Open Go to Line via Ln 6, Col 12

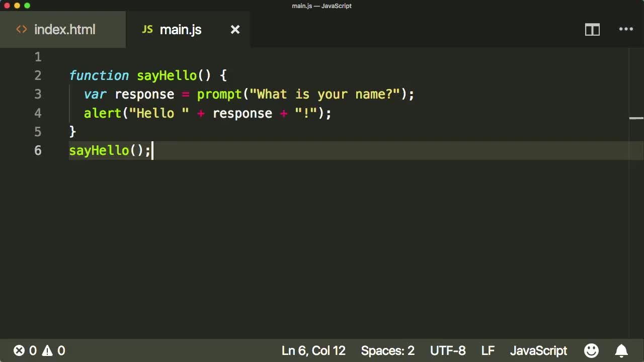click(313, 350)
